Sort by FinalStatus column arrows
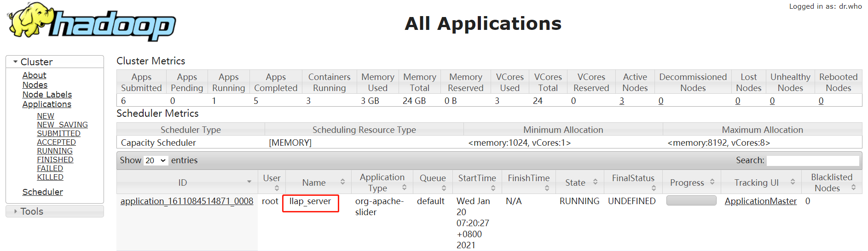 pos(654,188)
